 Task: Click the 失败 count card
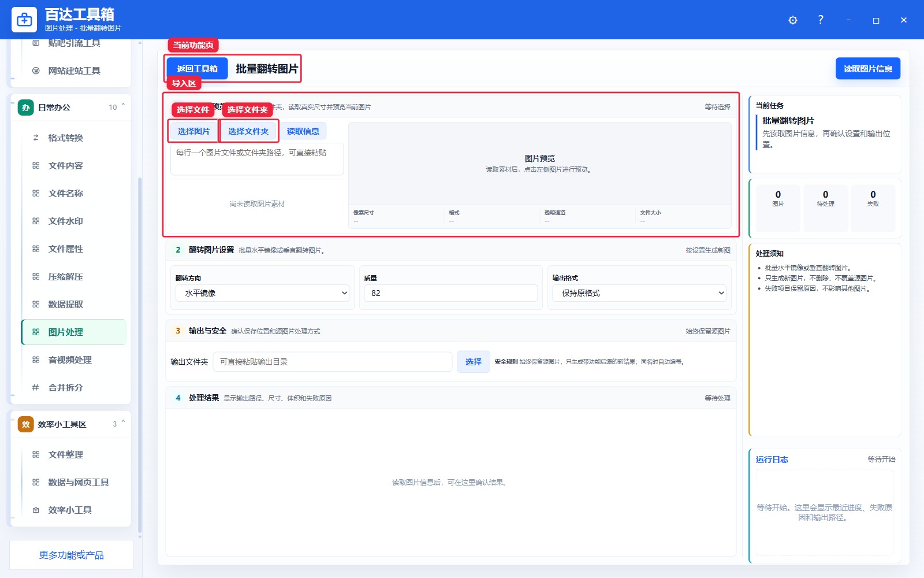point(873,208)
